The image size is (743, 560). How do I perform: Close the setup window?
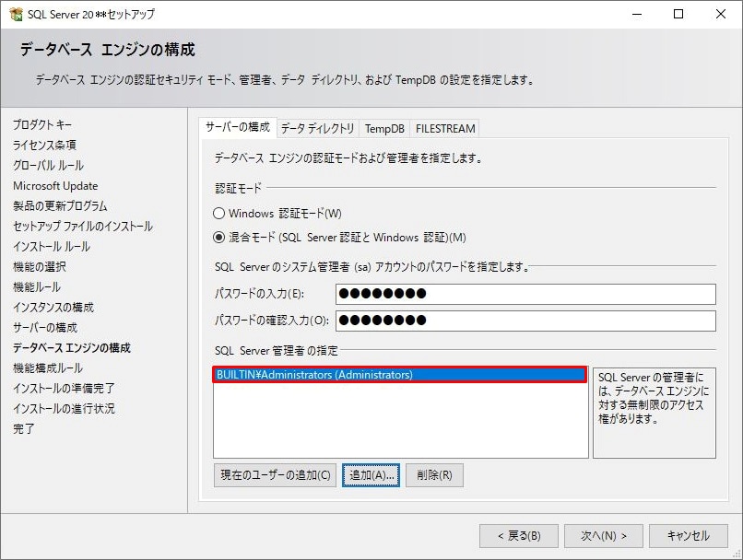click(721, 14)
